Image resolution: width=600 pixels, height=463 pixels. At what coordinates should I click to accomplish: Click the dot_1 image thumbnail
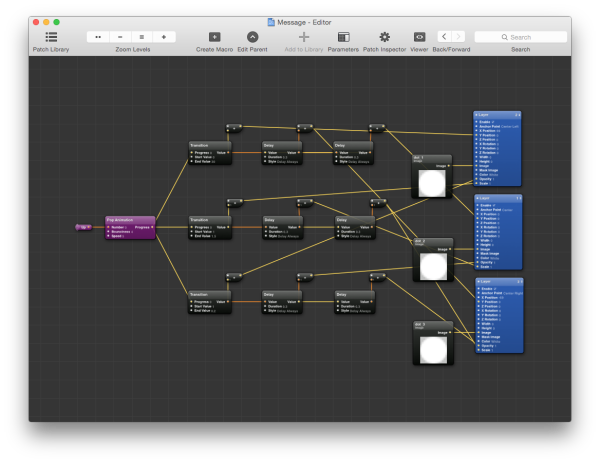432,182
